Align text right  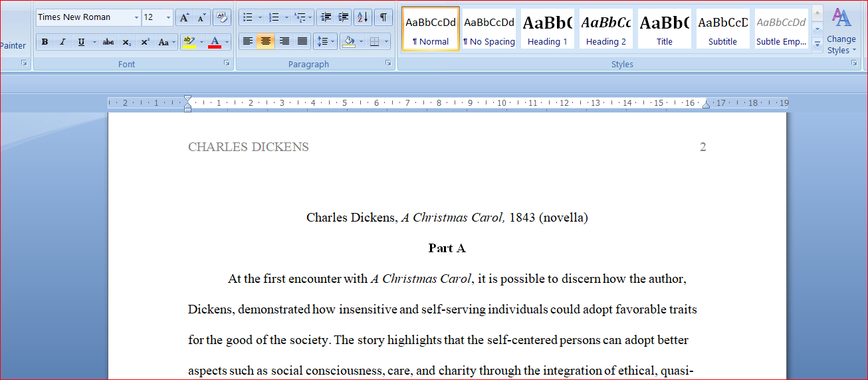tap(284, 42)
